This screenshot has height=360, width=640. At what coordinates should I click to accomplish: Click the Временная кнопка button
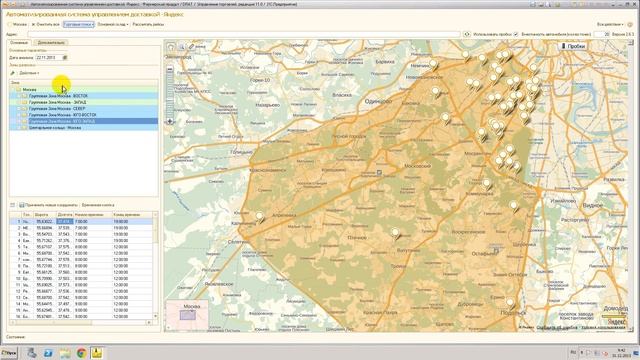98,205
